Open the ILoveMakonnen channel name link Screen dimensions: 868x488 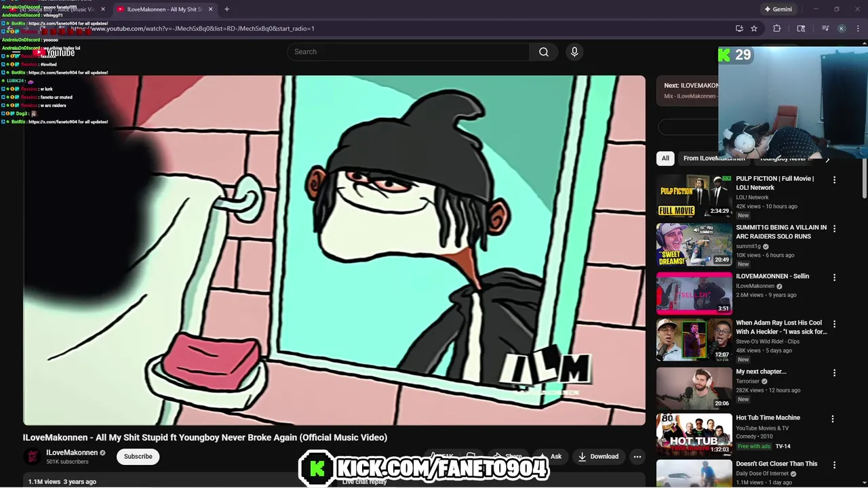pos(72,452)
